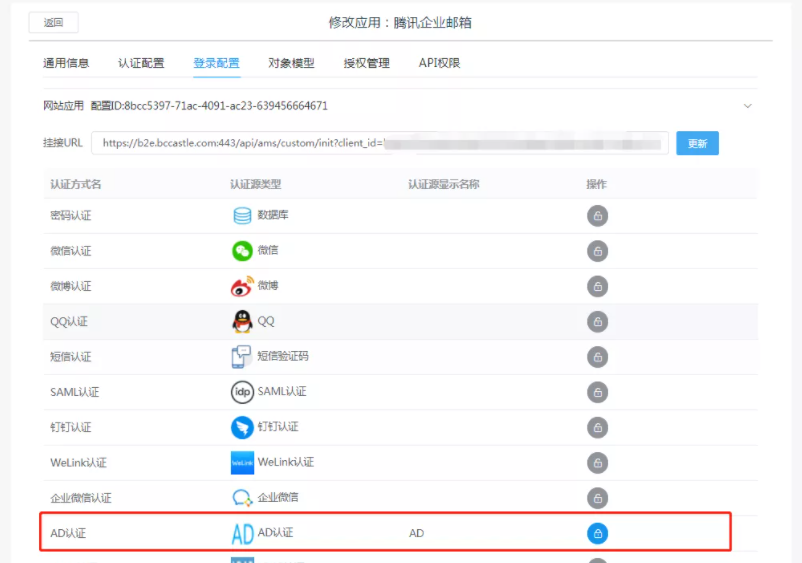This screenshot has height=563, width=802.
Task: Select the 短信认证 row name
Action: pos(71,357)
